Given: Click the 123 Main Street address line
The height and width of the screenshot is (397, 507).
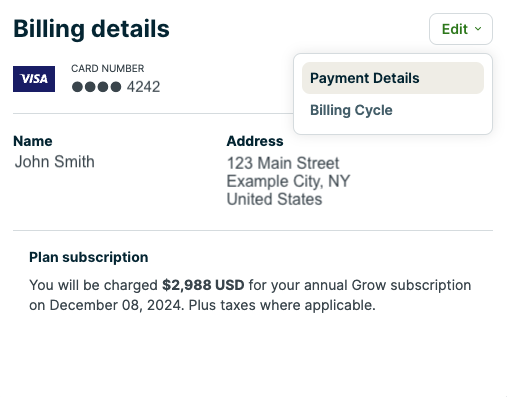Looking at the screenshot, I should click(283, 163).
